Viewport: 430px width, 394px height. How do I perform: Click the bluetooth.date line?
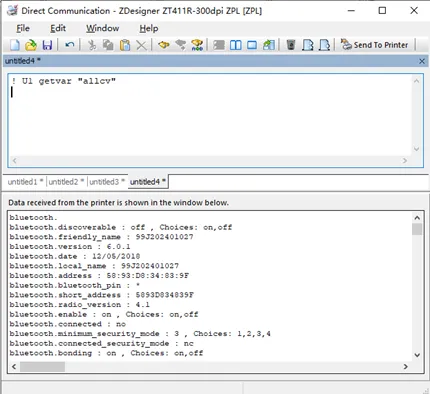(x=75, y=256)
